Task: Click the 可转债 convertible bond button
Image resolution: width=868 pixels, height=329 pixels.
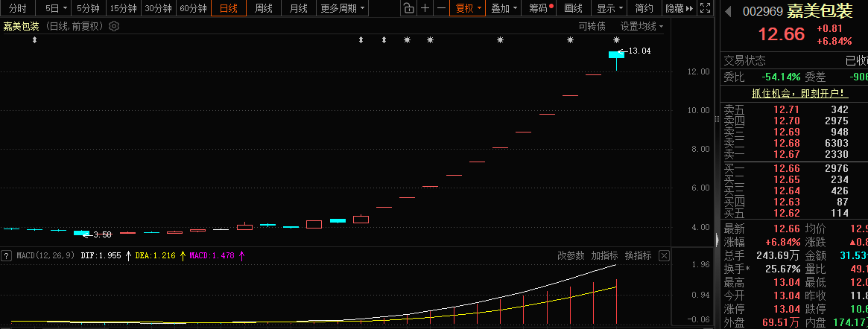Action: pos(592,26)
